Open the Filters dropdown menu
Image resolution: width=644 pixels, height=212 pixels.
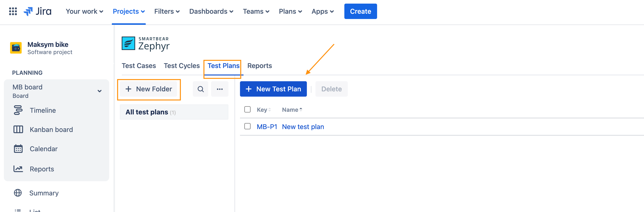click(167, 12)
